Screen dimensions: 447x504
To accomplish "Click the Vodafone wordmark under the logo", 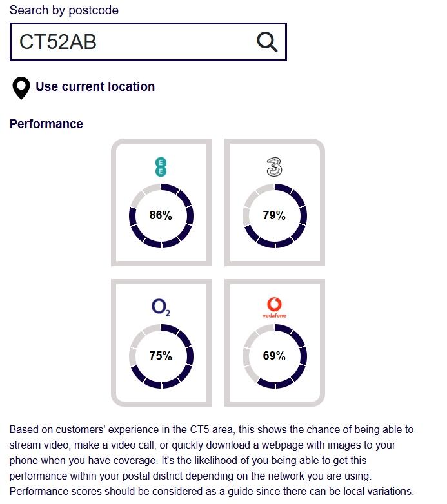I will [274, 316].
